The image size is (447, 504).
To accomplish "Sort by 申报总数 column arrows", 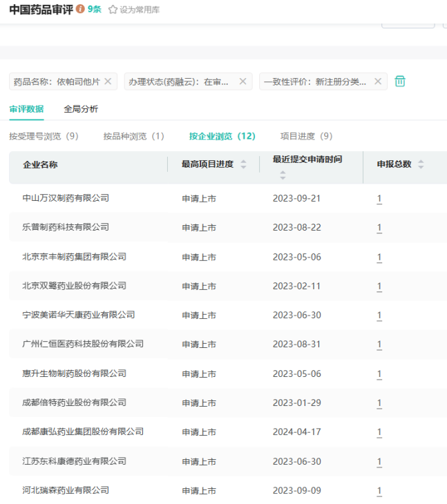I will 421,164.
